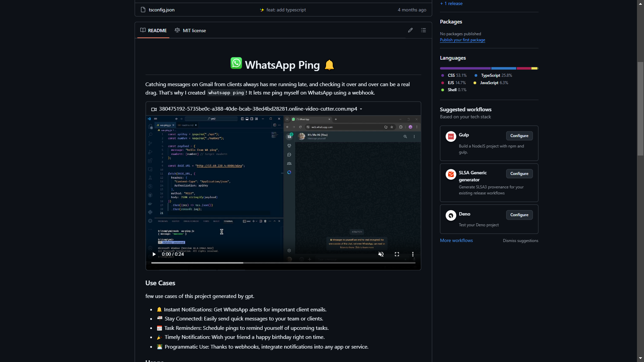Click the Use Cases heading
Viewport: 644px width, 362px height.
click(160, 283)
